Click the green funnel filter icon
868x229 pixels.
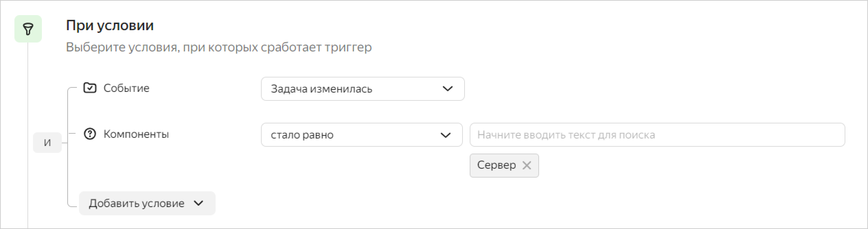tap(28, 29)
